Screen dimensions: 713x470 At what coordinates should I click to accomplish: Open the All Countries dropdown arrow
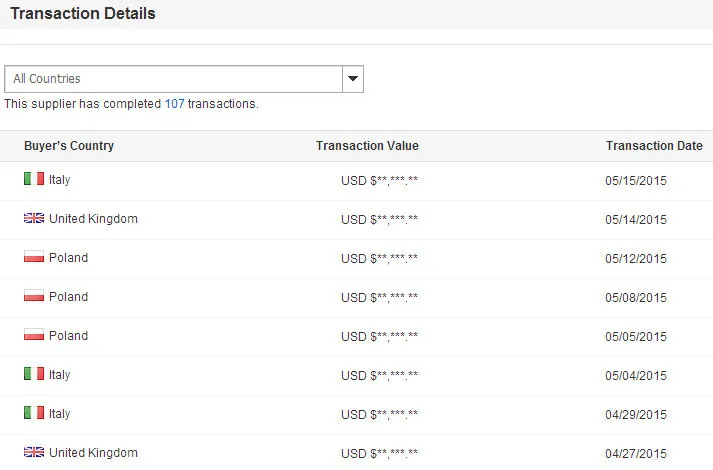(x=352, y=79)
